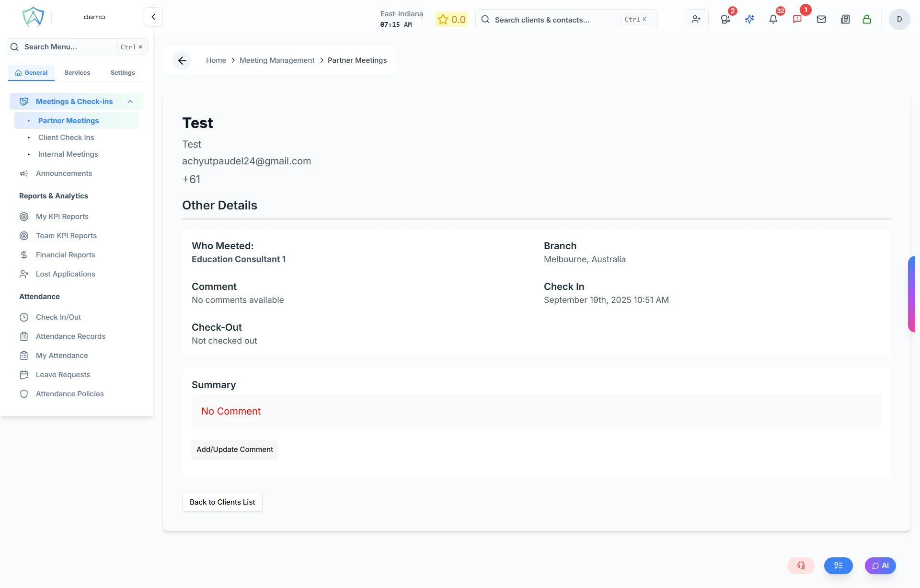Open the green lock icon in the header
The image size is (920, 588).
(867, 19)
